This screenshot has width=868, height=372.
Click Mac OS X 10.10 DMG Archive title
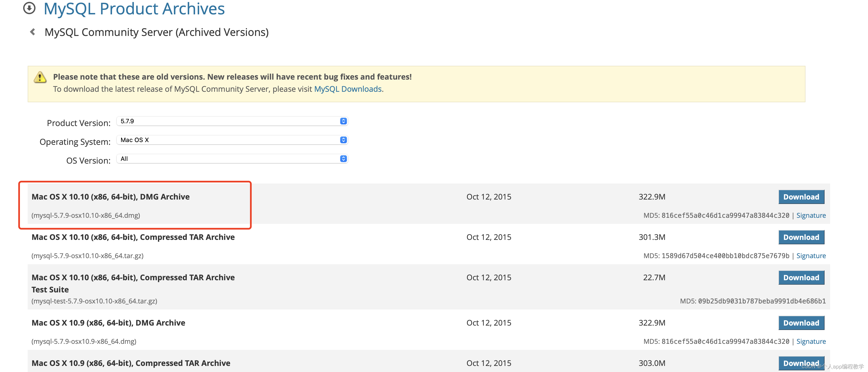(x=111, y=197)
